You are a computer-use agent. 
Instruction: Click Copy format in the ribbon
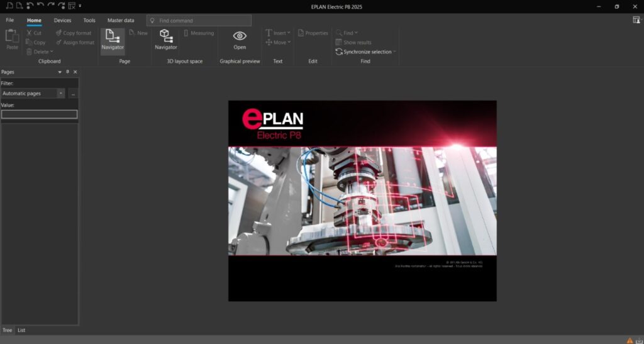coord(74,33)
